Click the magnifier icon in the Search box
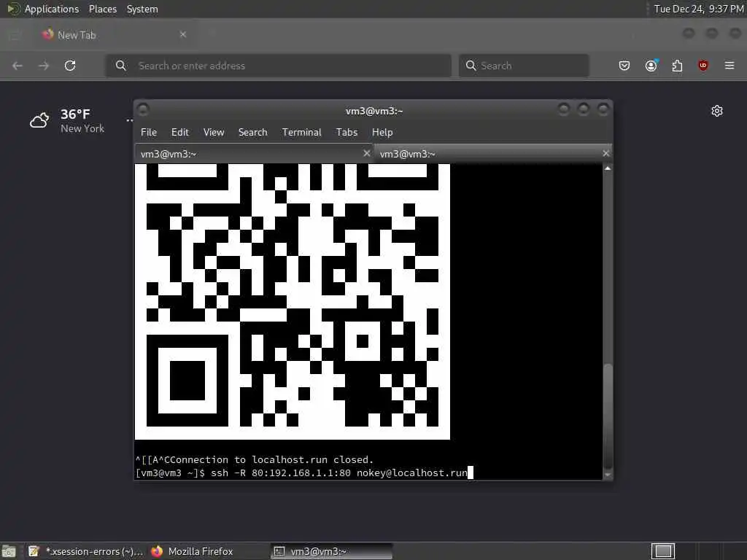This screenshot has width=747, height=560. pyautogui.click(x=471, y=66)
